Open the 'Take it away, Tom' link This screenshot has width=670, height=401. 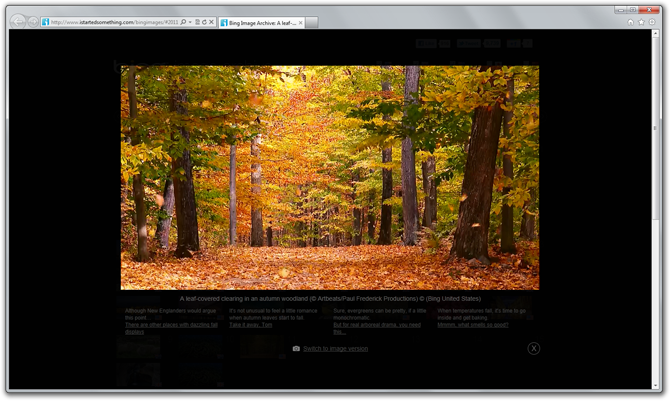(251, 325)
